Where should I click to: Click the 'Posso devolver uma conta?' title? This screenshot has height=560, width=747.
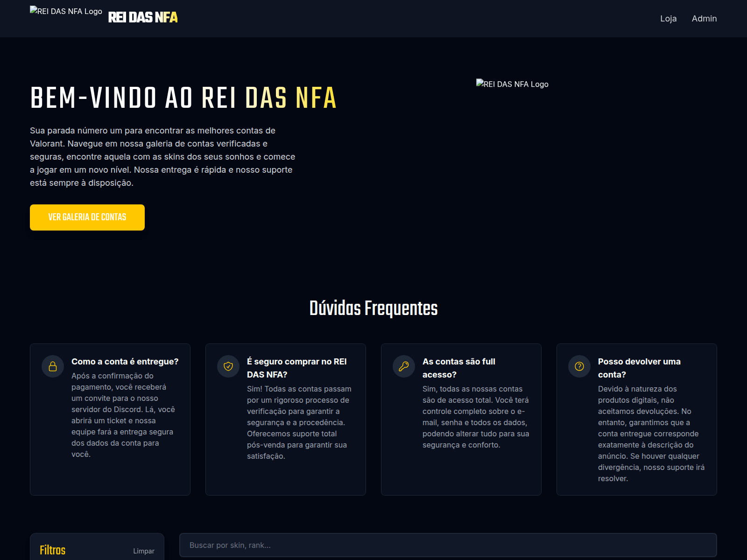pos(639,368)
